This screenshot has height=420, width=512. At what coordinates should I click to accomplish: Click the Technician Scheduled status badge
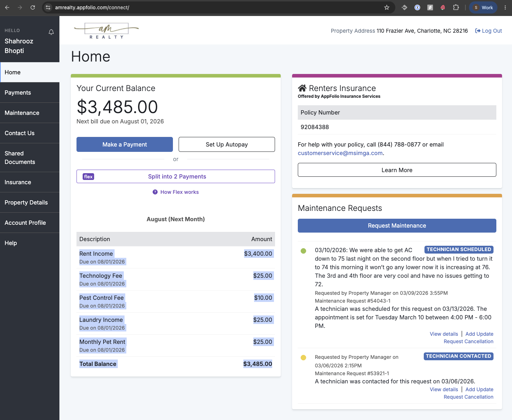point(459,250)
